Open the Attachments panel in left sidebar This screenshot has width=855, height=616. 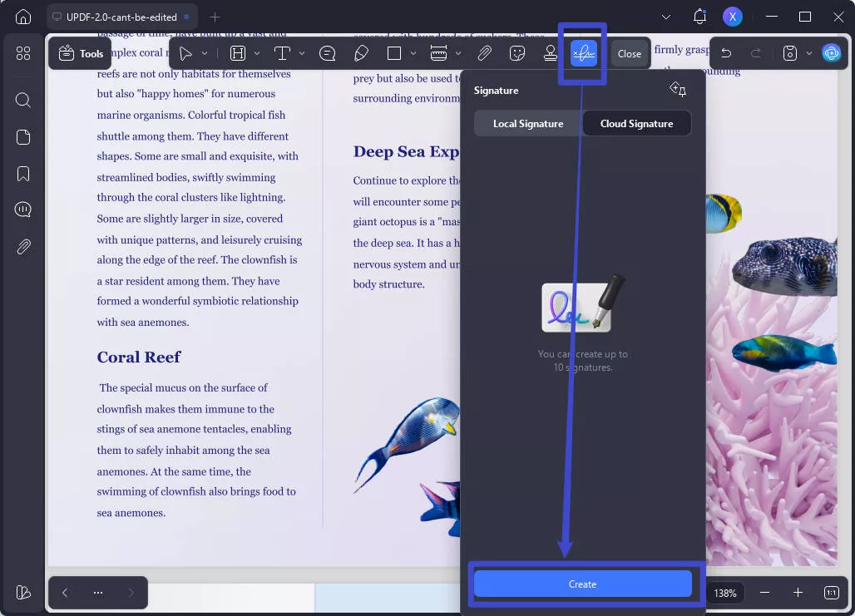(x=23, y=247)
